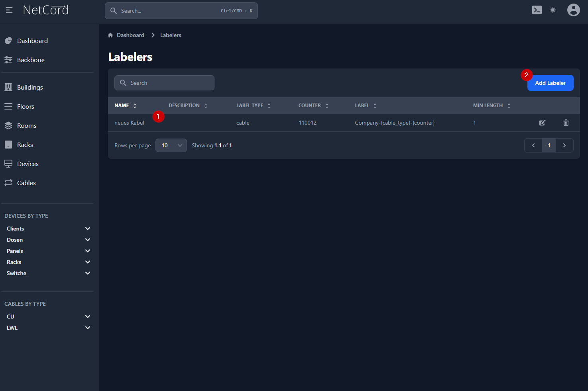Image resolution: width=588 pixels, height=391 pixels.
Task: Open Cables page from sidebar
Action: click(26, 183)
